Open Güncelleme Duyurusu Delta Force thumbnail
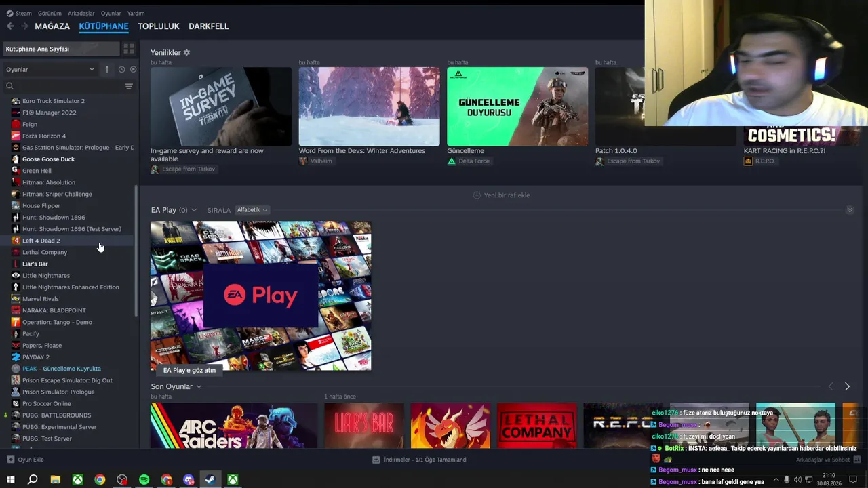 tap(517, 106)
